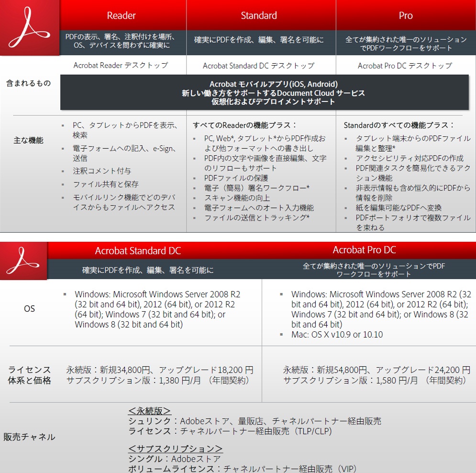The width and height of the screenshot is (476, 473).
Task: Click the "ファイルの送信とトラッキング*" bullet
Action: pos(257,217)
